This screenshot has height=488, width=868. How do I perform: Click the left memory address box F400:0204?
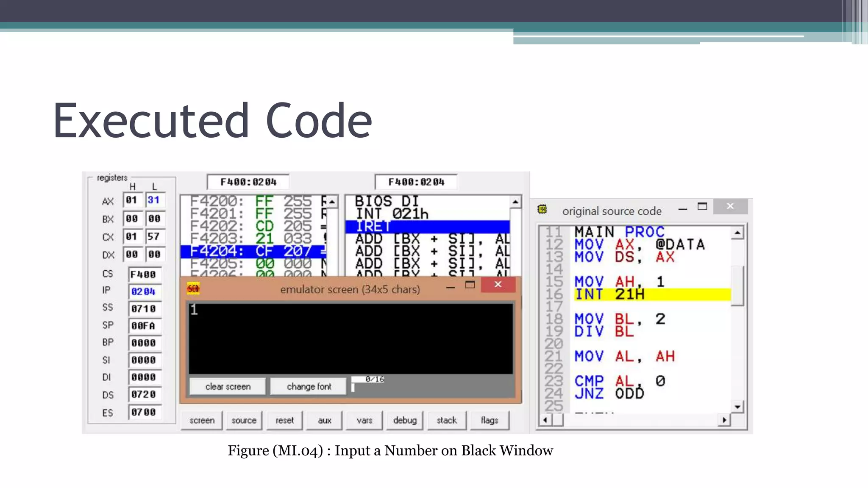[x=248, y=182]
